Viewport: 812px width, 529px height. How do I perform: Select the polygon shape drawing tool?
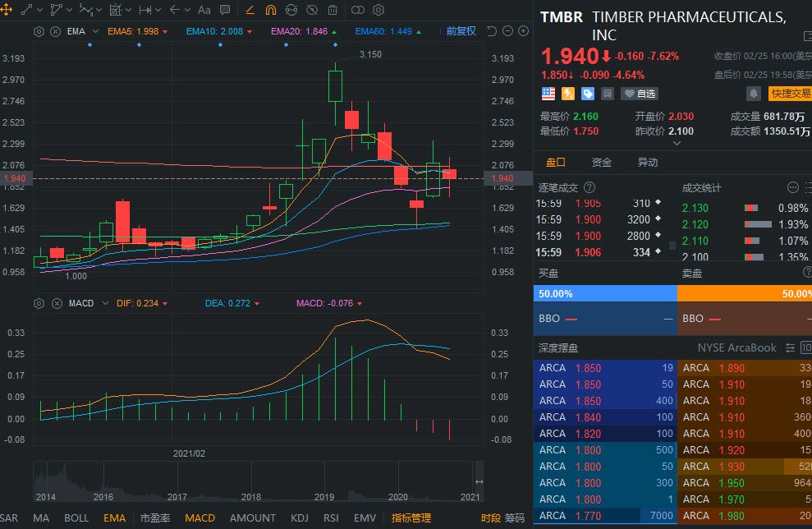(56, 9)
